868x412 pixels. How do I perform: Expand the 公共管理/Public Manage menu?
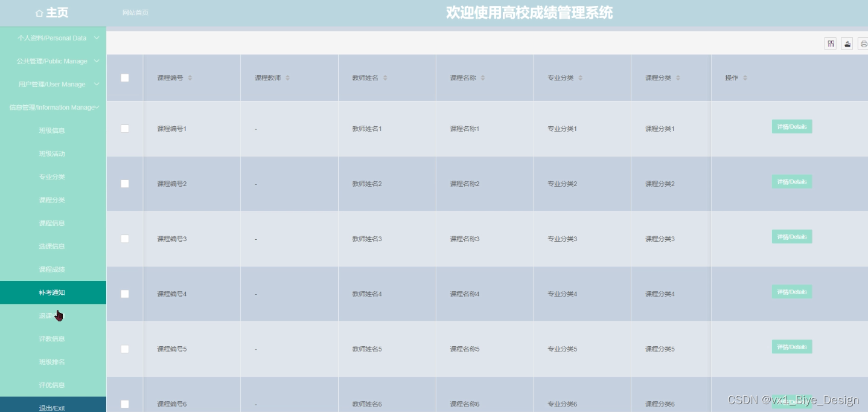click(53, 61)
